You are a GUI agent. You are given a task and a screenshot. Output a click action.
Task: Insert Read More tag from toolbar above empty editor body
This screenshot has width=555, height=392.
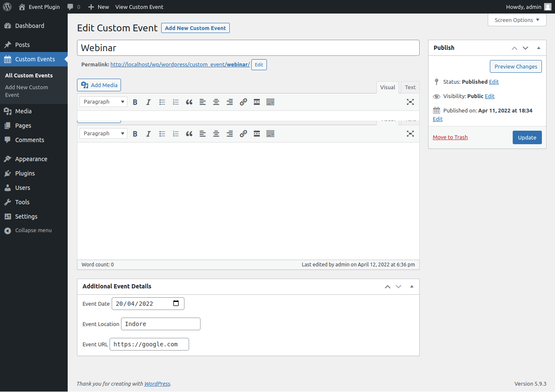pyautogui.click(x=257, y=134)
